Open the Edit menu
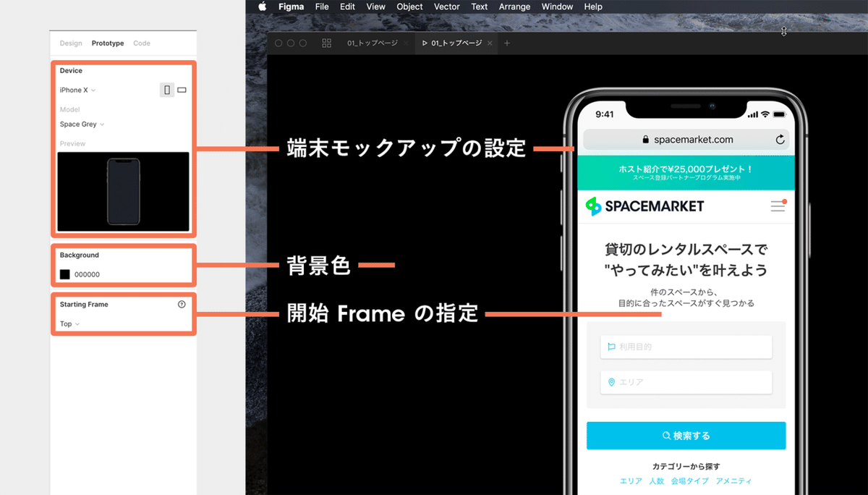 tap(348, 7)
